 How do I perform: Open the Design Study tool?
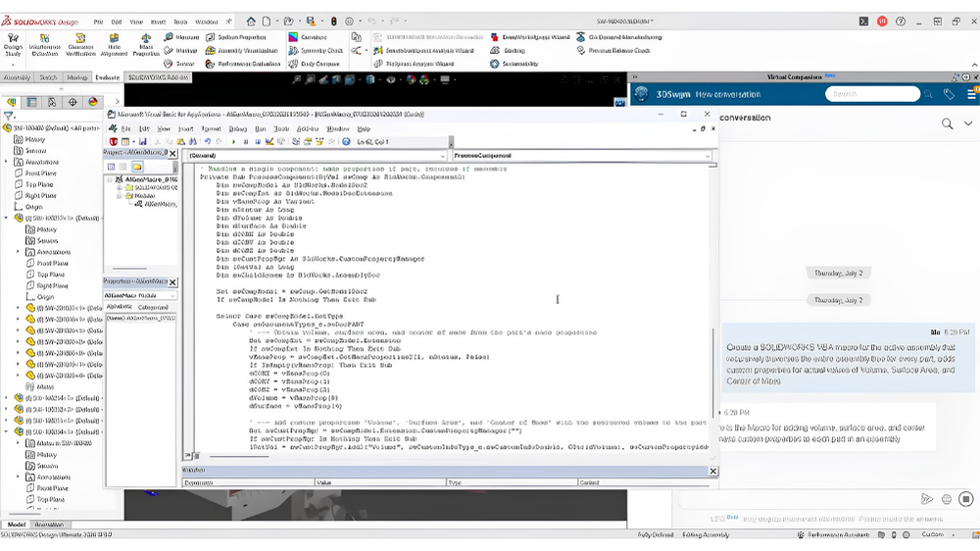pyautogui.click(x=13, y=45)
